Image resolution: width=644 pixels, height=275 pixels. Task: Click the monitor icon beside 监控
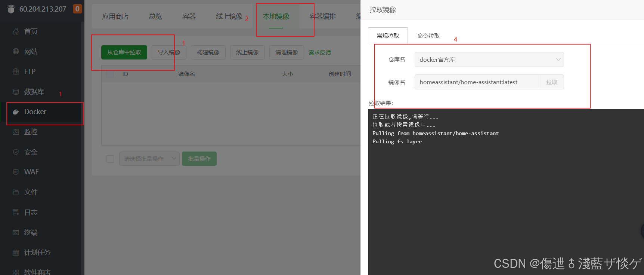click(16, 132)
